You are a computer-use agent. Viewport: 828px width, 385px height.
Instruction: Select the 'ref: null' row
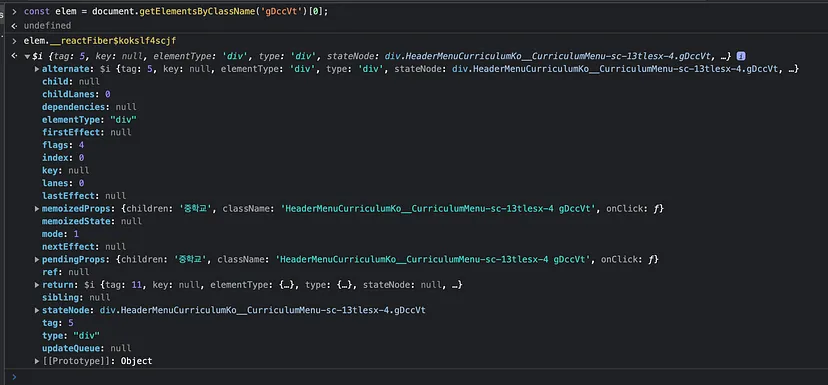tap(65, 272)
